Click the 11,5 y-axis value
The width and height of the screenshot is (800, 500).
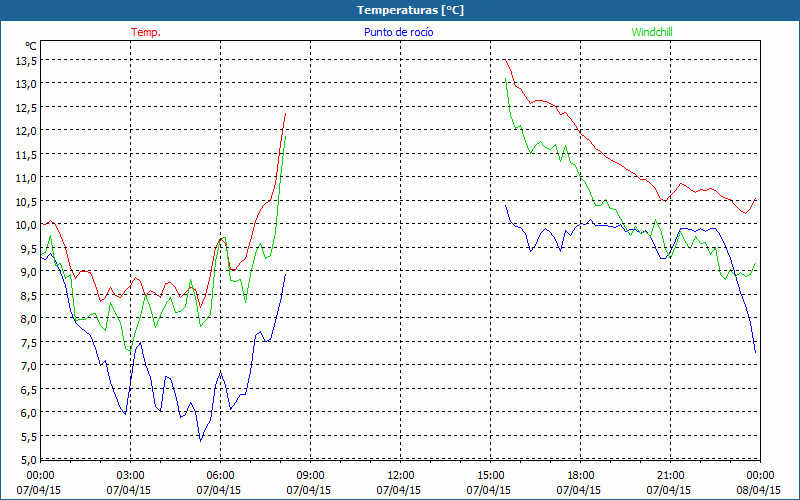click(x=27, y=155)
